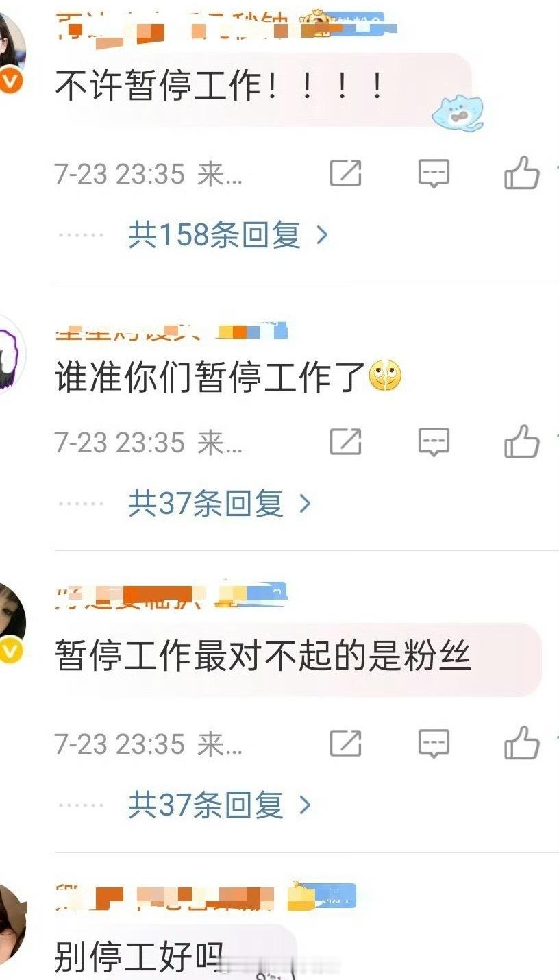
Task: Repost the comment 不许暂停工作!!!!
Action: click(x=346, y=173)
